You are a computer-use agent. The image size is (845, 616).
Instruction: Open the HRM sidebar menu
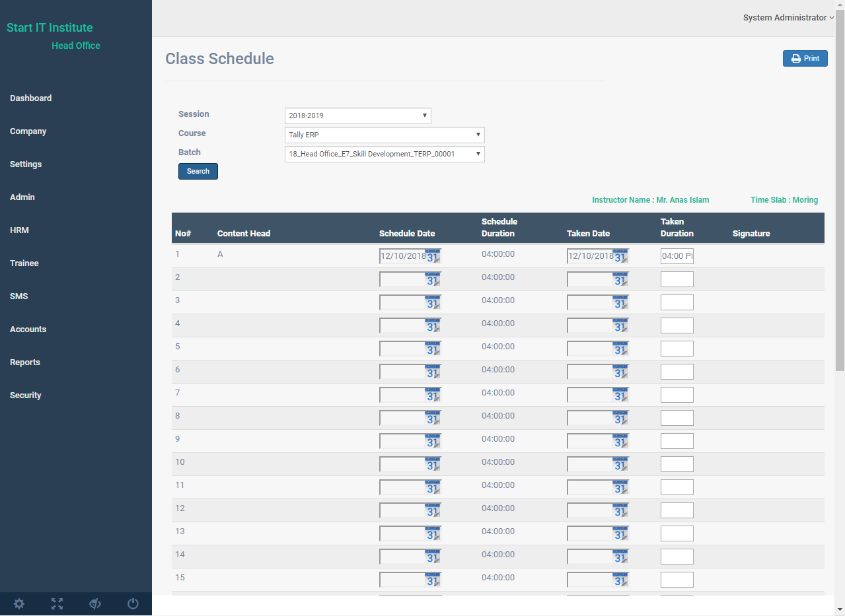pos(19,230)
